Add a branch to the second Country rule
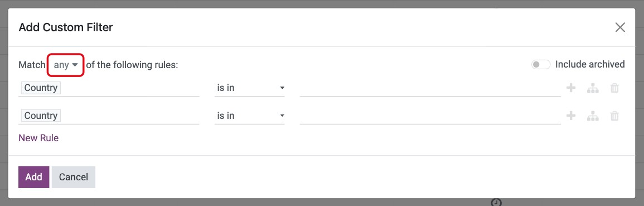 click(593, 116)
